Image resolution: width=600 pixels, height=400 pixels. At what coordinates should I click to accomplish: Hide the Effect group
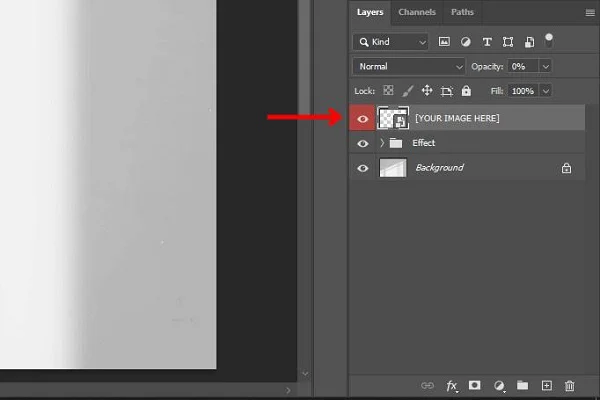[362, 144]
